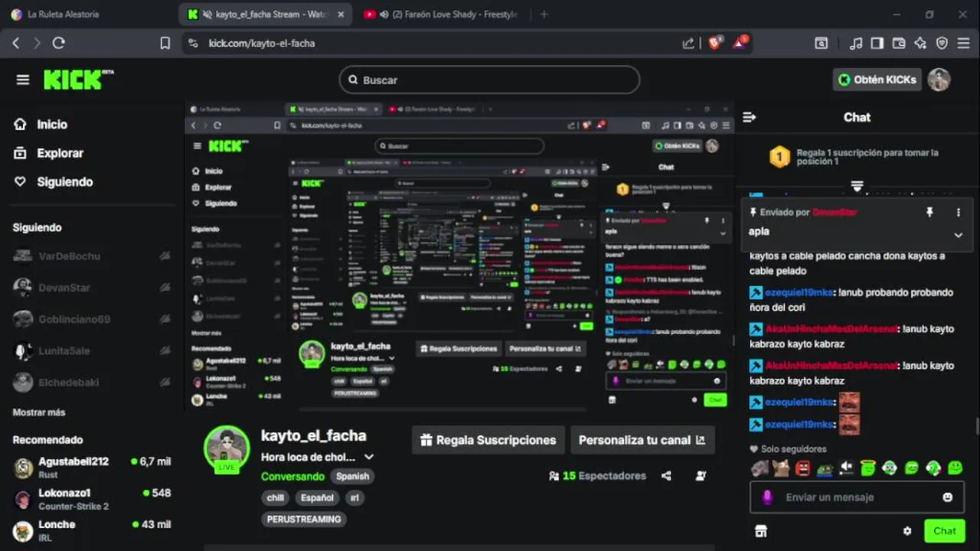Screen dimensions: 980x551
Task: Click the KICK logo
Action: (x=78, y=80)
